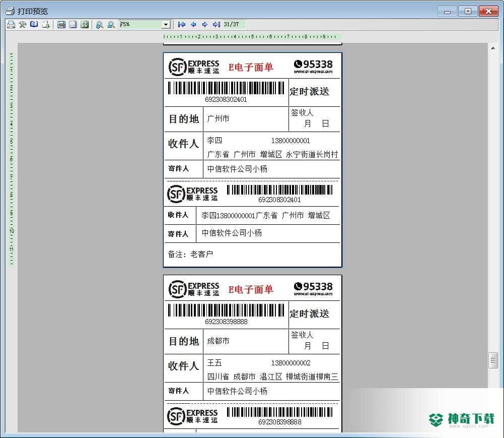Click phone number 13800000001

pos(291,141)
